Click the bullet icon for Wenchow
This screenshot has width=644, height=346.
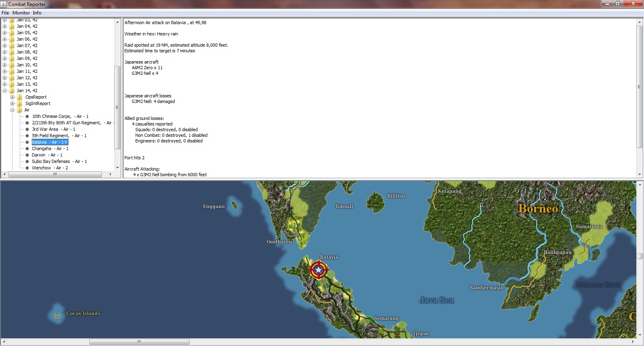pos(27,168)
